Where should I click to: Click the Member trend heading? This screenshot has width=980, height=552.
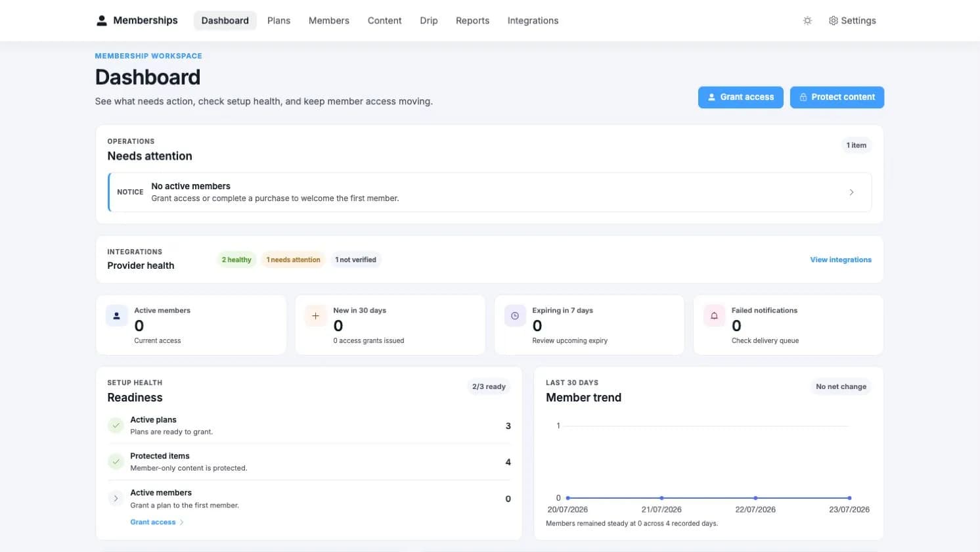tap(583, 398)
